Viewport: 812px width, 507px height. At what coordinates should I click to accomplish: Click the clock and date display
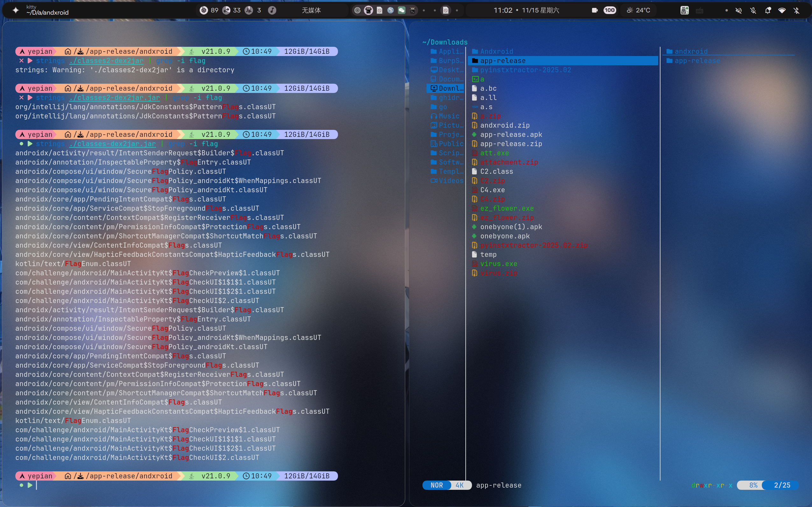[526, 11]
